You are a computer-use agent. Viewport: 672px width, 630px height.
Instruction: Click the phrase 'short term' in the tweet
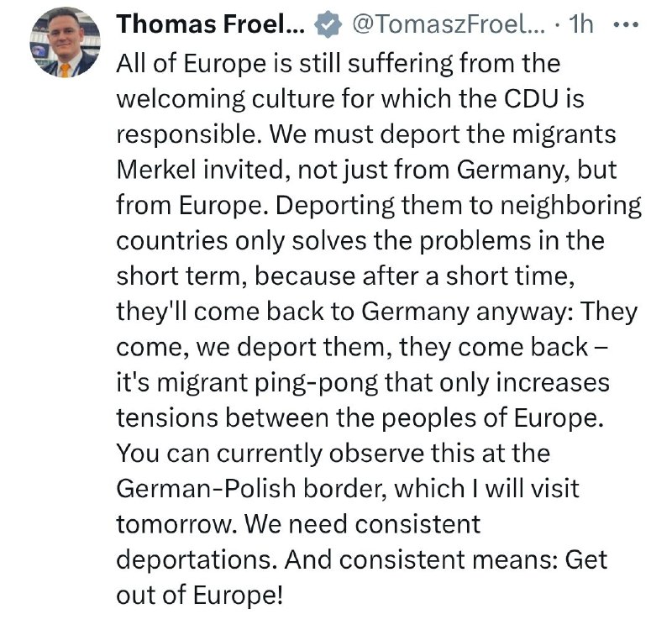point(177,276)
